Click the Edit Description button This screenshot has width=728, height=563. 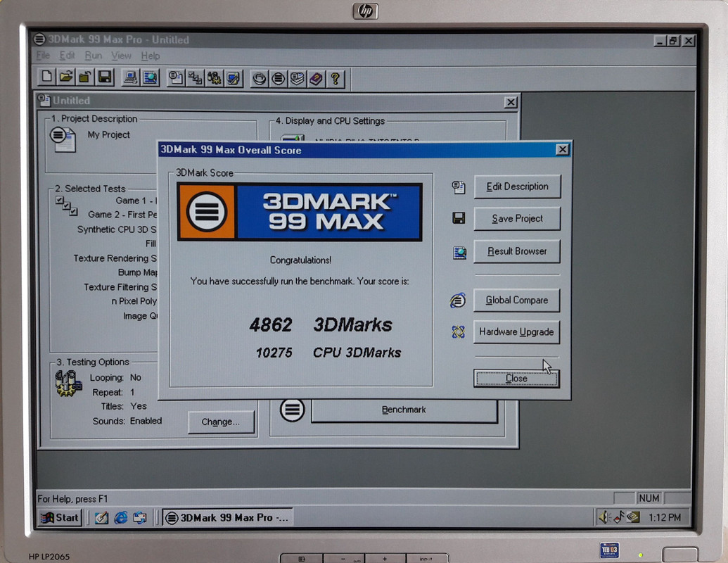(517, 186)
